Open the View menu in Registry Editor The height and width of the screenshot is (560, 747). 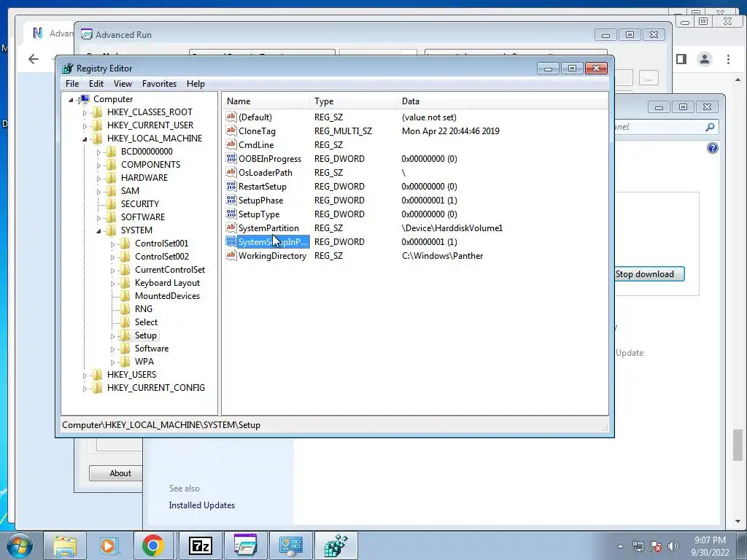(123, 84)
